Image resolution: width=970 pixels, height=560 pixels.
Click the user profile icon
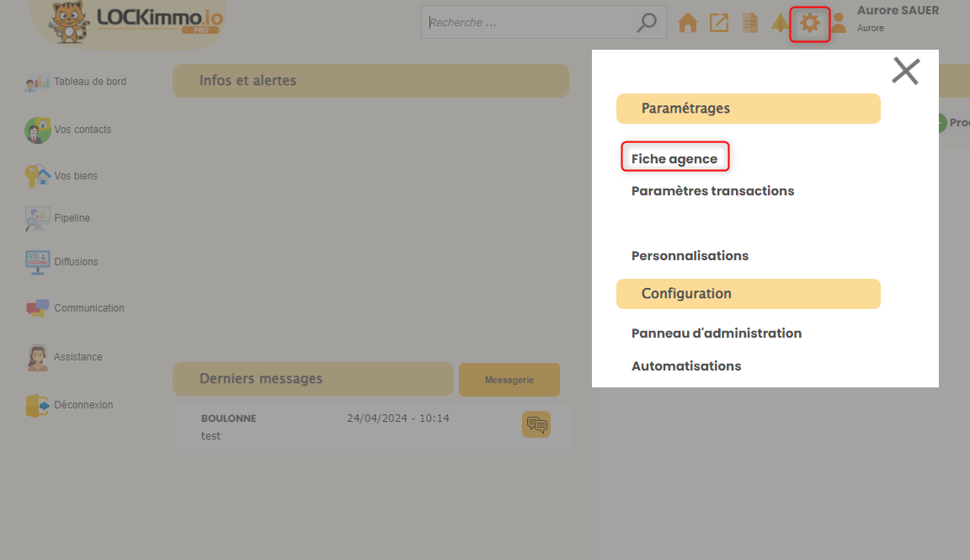click(839, 23)
